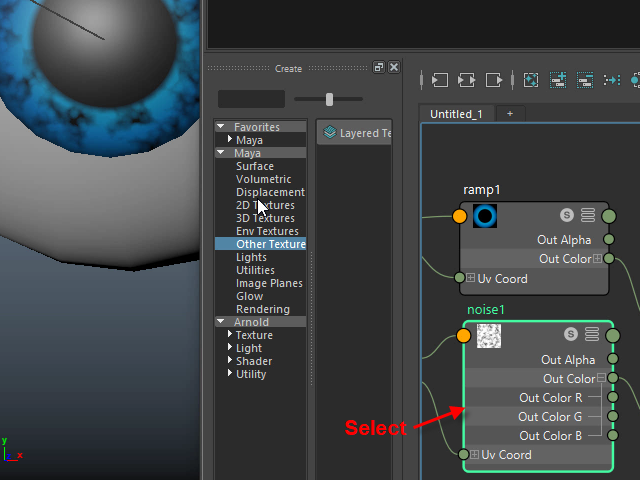Click the clear graph toolbar icon
The height and width of the screenshot is (480, 640).
click(x=531, y=80)
